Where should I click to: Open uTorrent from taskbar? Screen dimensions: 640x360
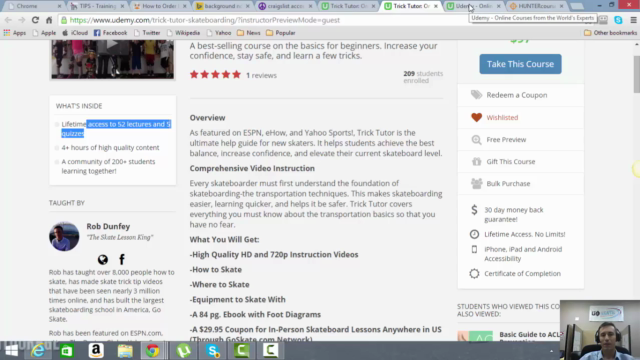[184, 351]
